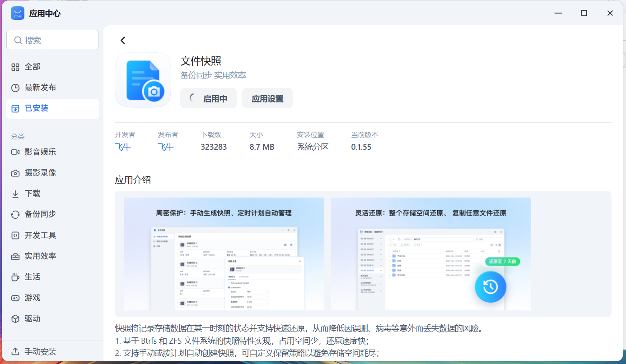
Task: Open the 周密保护 screenshot thumbnail
Action: [224, 254]
